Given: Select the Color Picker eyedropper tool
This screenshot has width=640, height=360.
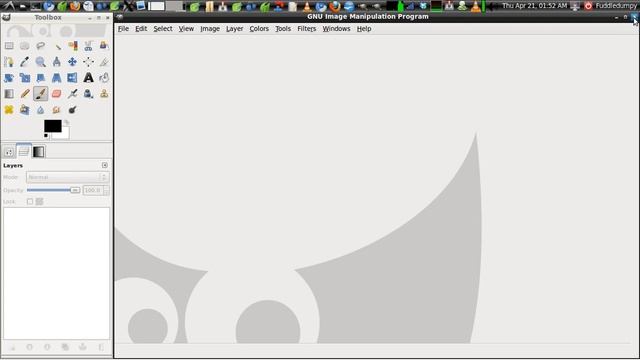Looking at the screenshot, I should point(24,62).
